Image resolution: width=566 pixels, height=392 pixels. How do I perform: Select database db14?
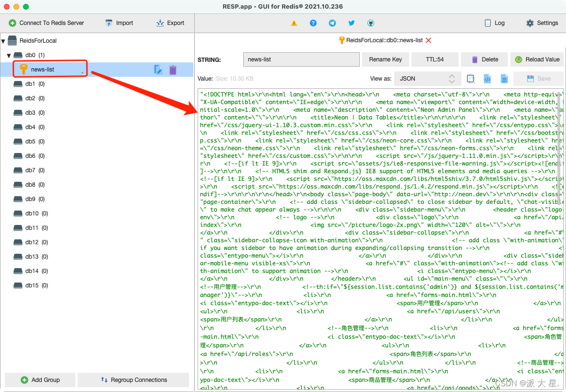pyautogui.click(x=36, y=271)
